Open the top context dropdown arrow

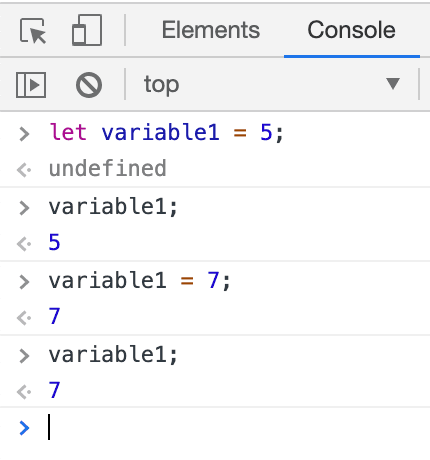(393, 83)
